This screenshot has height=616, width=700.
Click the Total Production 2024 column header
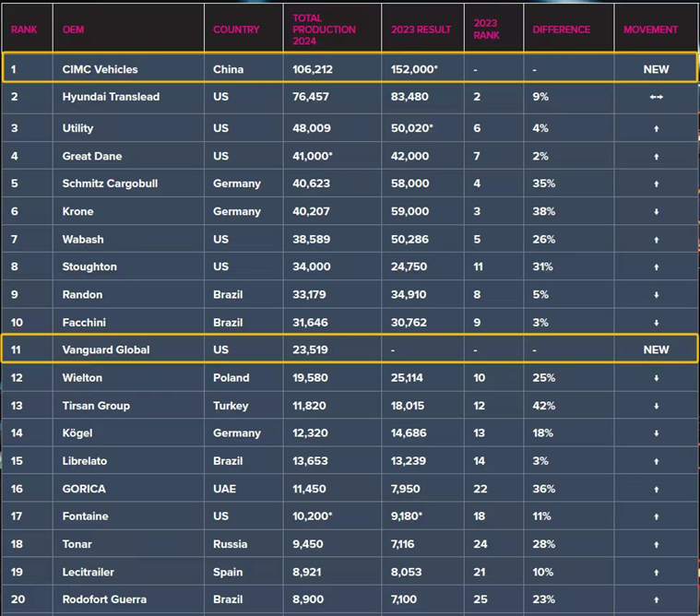tap(324, 30)
